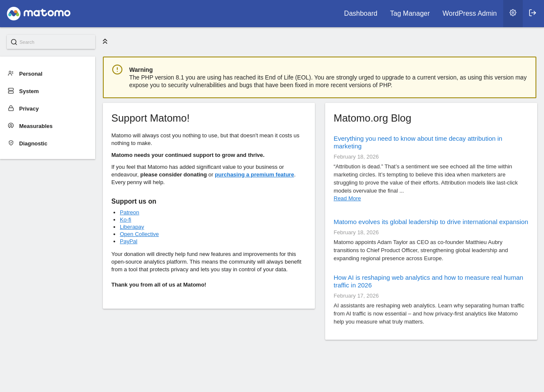
Task: Click the Privacy lock icon
Action: click(11, 108)
